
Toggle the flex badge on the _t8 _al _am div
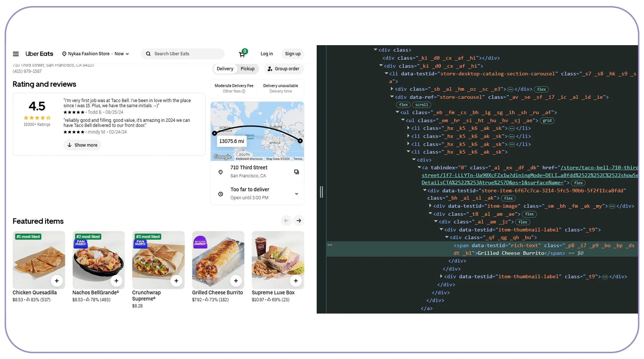click(x=529, y=214)
